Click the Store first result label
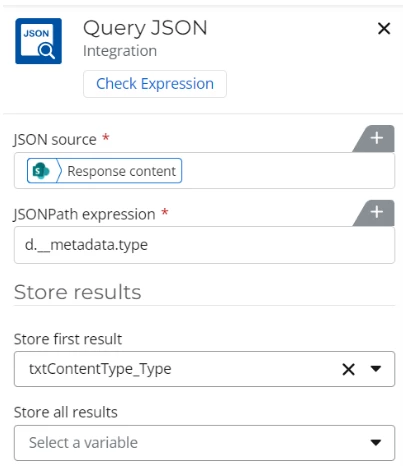 68,339
